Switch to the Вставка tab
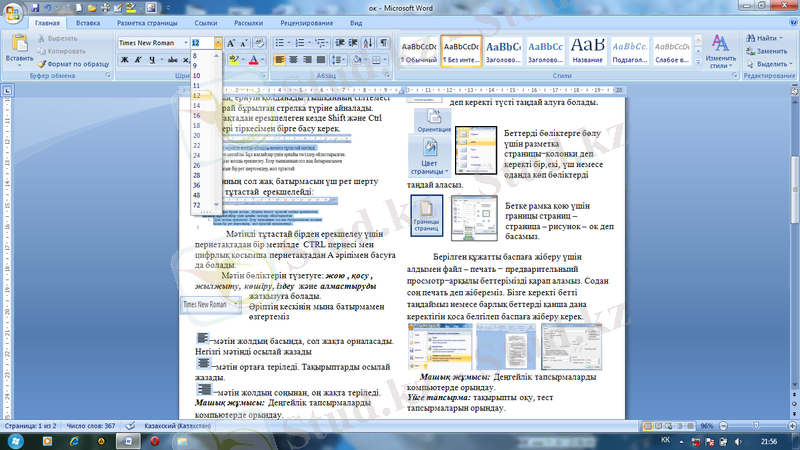 (88, 21)
